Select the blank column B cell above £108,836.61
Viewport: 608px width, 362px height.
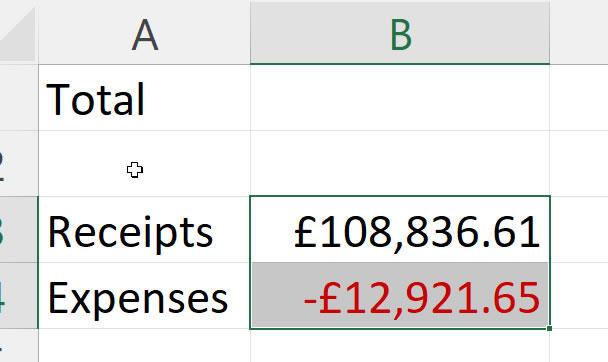(x=400, y=164)
